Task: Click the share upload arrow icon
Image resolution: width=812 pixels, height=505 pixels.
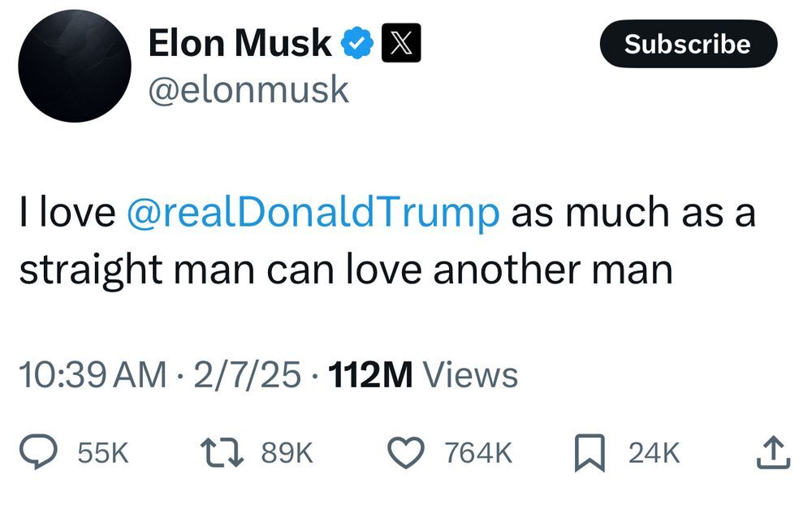Action: (773, 452)
